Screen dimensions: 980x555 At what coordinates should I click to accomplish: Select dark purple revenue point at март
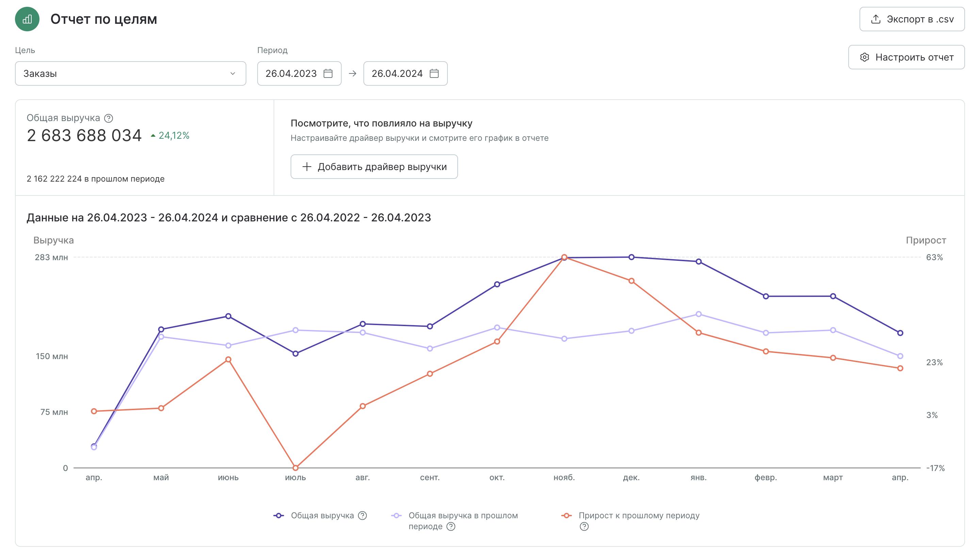tap(833, 296)
